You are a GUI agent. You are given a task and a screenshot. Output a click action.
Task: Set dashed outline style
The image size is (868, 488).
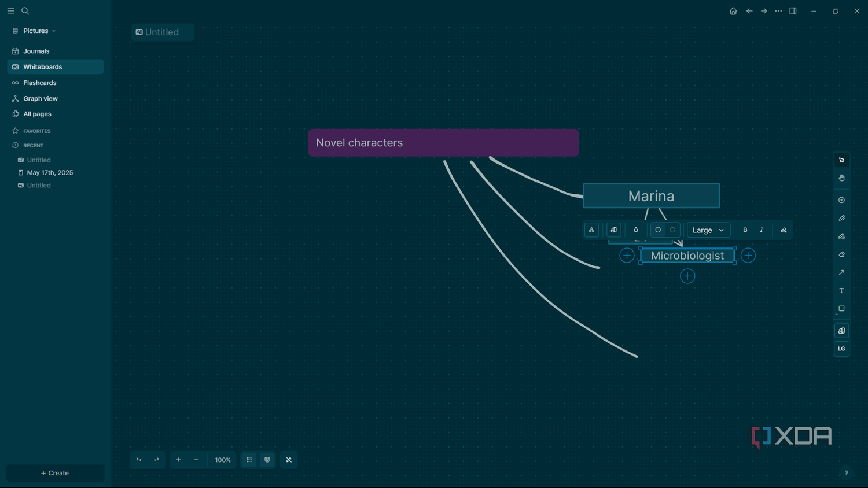click(x=672, y=230)
